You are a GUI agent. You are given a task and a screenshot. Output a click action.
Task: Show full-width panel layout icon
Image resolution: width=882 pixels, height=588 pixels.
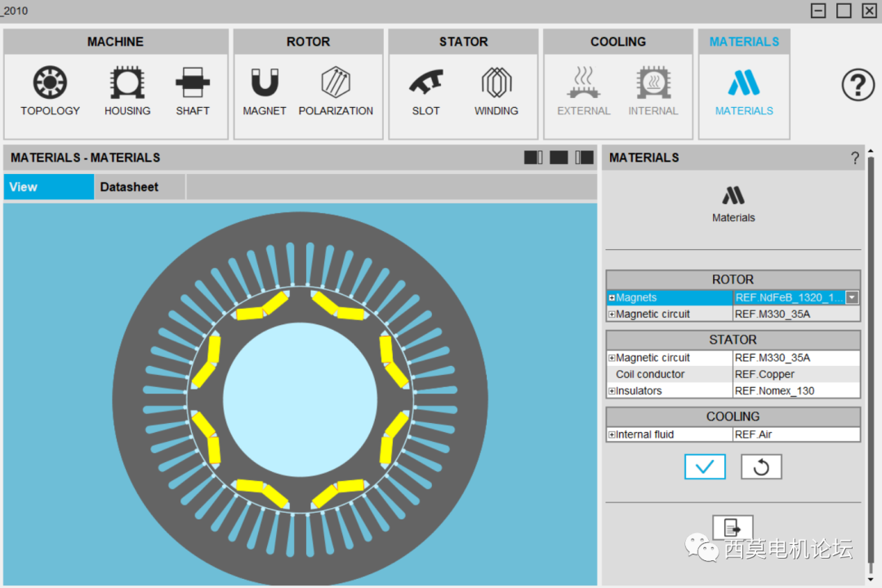[x=559, y=158]
